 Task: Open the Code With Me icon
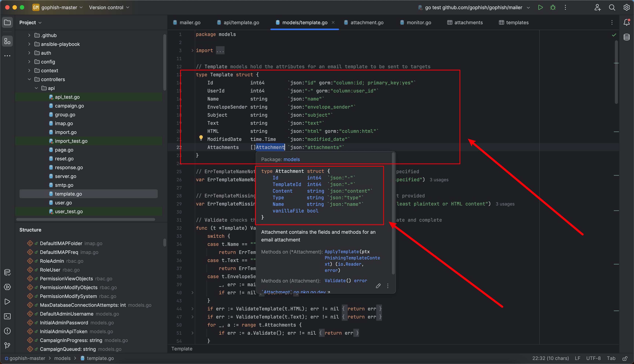point(597,8)
